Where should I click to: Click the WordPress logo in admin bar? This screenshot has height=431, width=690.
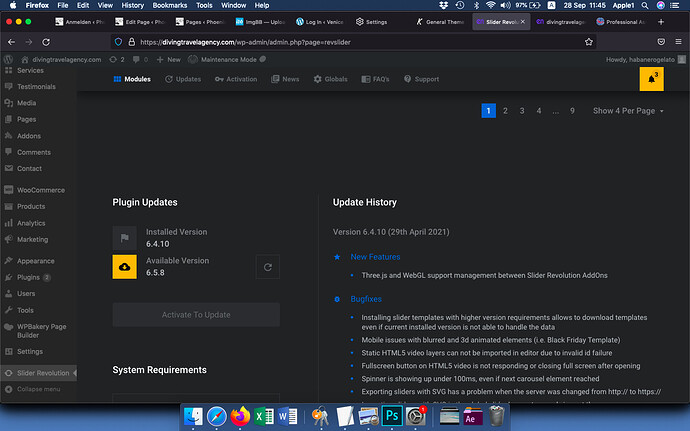(8, 59)
